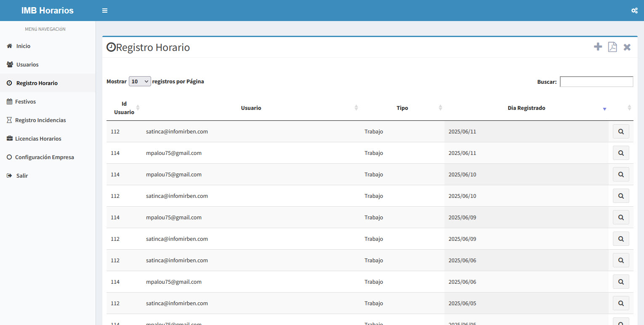Click the circle icon for Configuración Empresa

[x=9, y=157]
